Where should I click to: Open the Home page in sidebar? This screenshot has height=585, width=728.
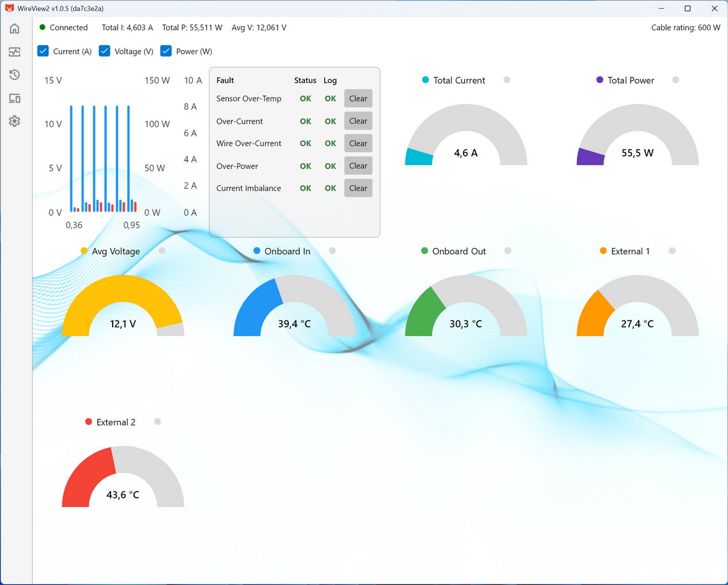pyautogui.click(x=15, y=28)
